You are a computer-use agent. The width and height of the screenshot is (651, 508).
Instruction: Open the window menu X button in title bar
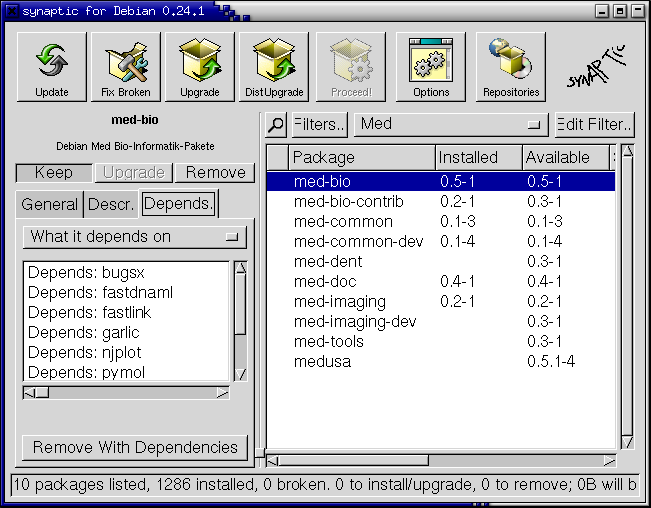point(12,11)
